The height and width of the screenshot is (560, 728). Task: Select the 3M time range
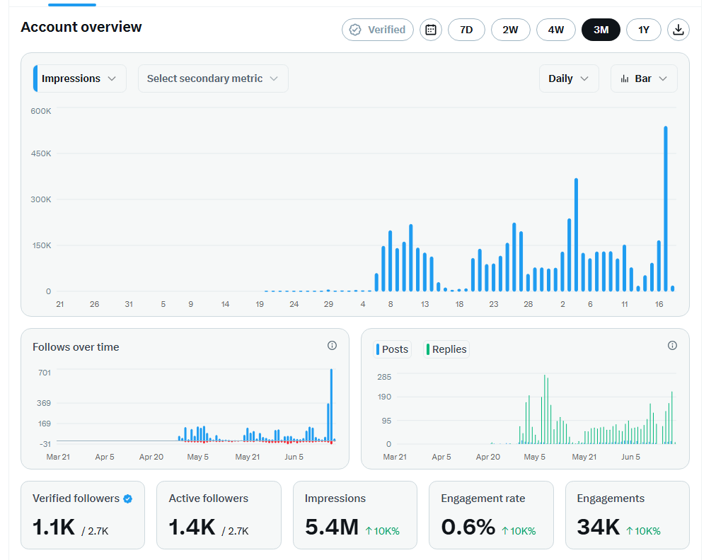[x=601, y=30]
